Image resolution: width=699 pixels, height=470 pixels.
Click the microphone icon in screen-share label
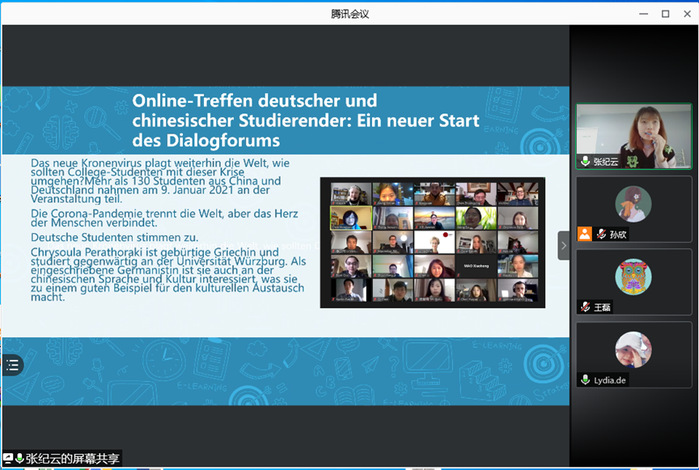19,458
